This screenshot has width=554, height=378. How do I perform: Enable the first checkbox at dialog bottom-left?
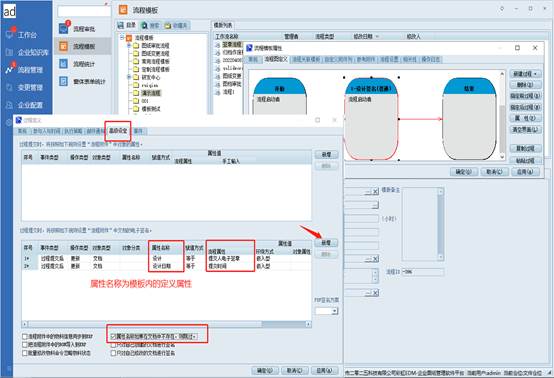(x=25, y=336)
